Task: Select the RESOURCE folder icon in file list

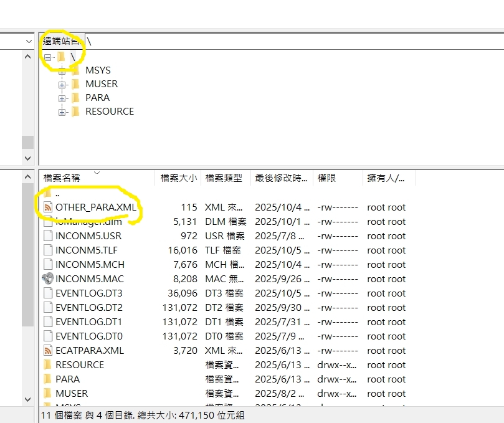Action: [48, 364]
